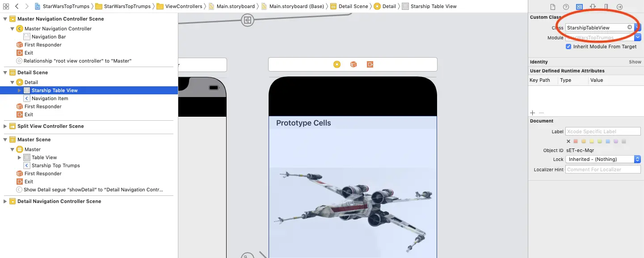Open the File inspector tab

[552, 7]
